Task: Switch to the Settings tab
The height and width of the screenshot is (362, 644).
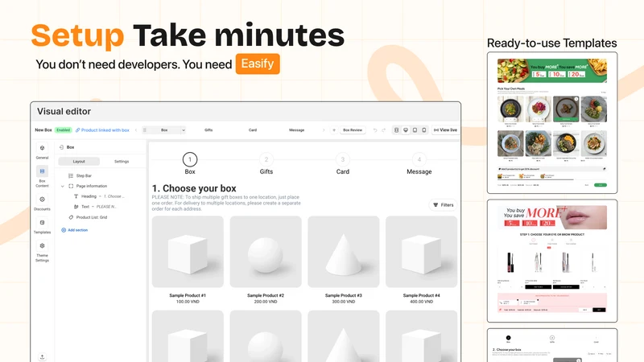Action: point(122,162)
